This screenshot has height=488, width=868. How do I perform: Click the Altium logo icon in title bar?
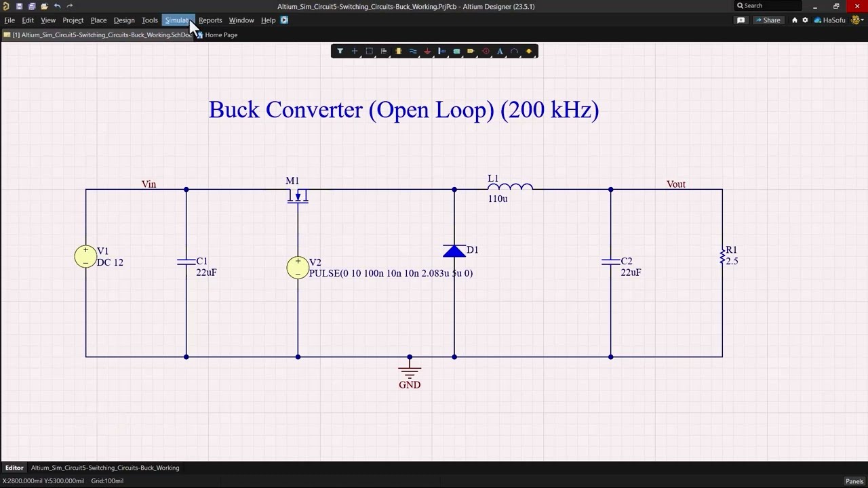pyautogui.click(x=6, y=6)
